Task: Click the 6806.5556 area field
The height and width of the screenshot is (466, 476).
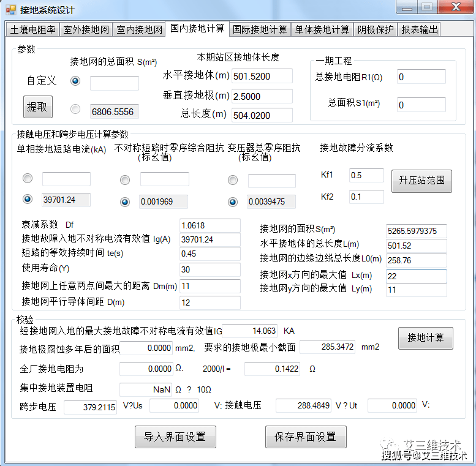Action: pyautogui.click(x=115, y=111)
